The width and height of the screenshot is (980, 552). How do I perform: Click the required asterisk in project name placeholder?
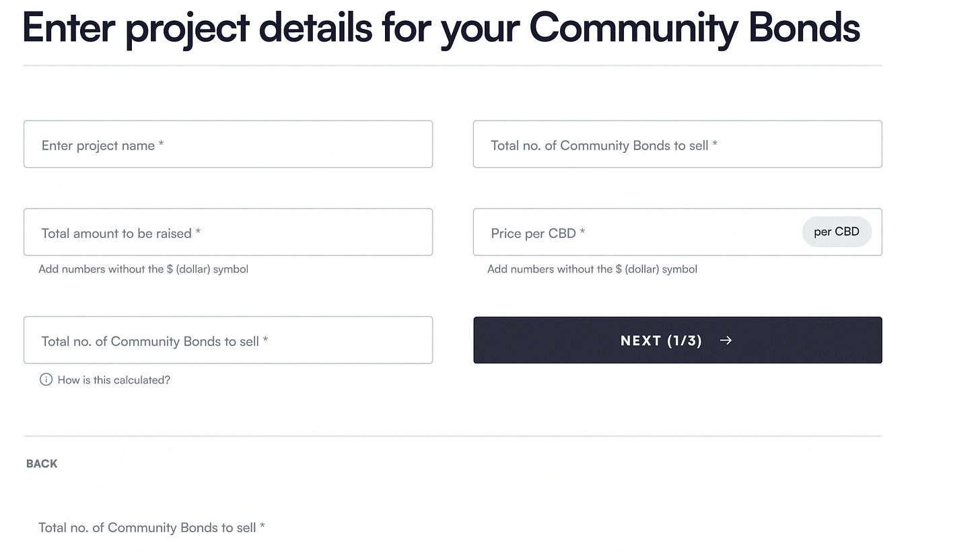pyautogui.click(x=162, y=145)
